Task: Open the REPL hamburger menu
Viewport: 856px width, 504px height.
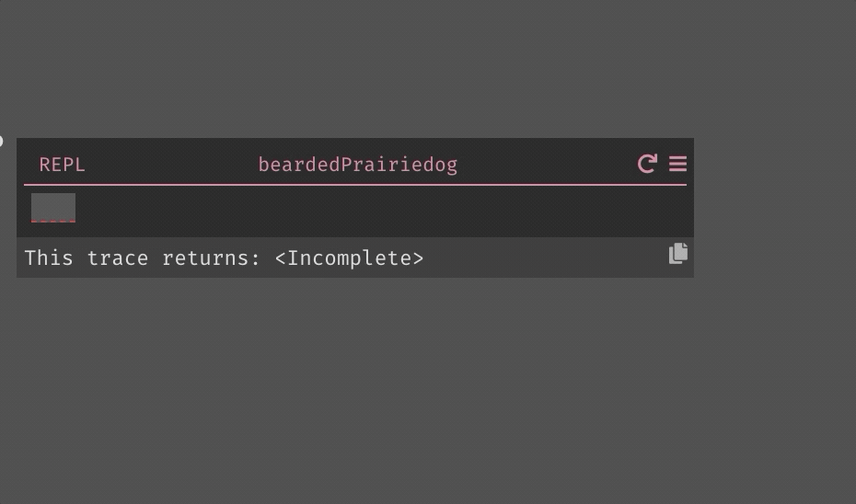Action: click(x=677, y=164)
